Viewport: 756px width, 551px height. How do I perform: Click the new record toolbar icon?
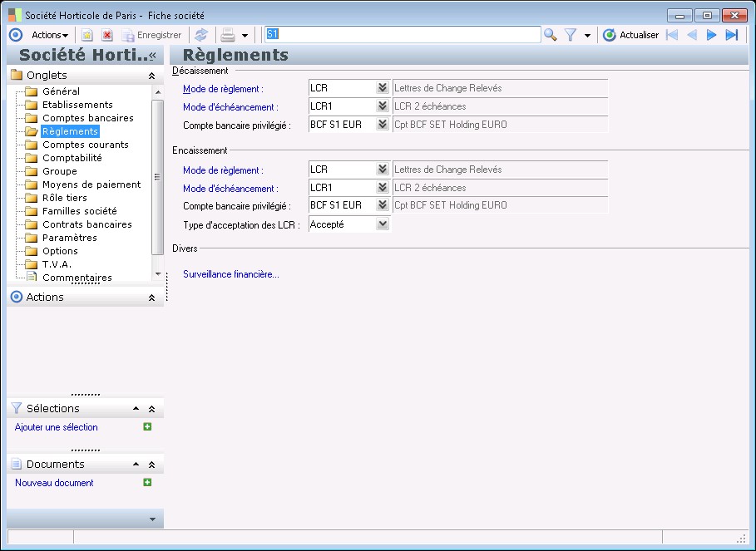coord(86,35)
